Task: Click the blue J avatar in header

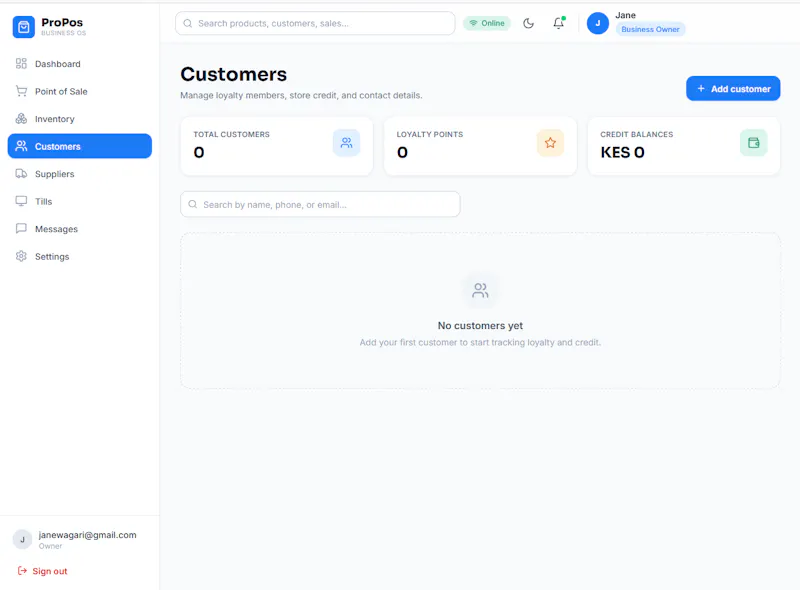Action: click(x=598, y=23)
